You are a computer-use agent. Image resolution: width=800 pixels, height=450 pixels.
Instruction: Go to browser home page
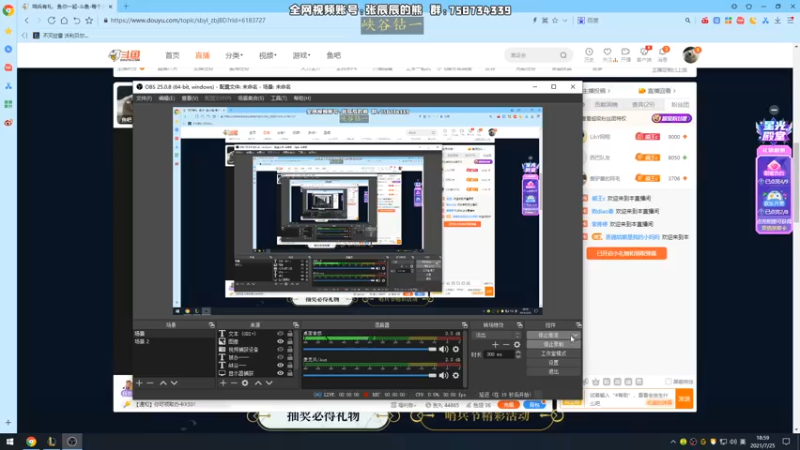coord(64,20)
